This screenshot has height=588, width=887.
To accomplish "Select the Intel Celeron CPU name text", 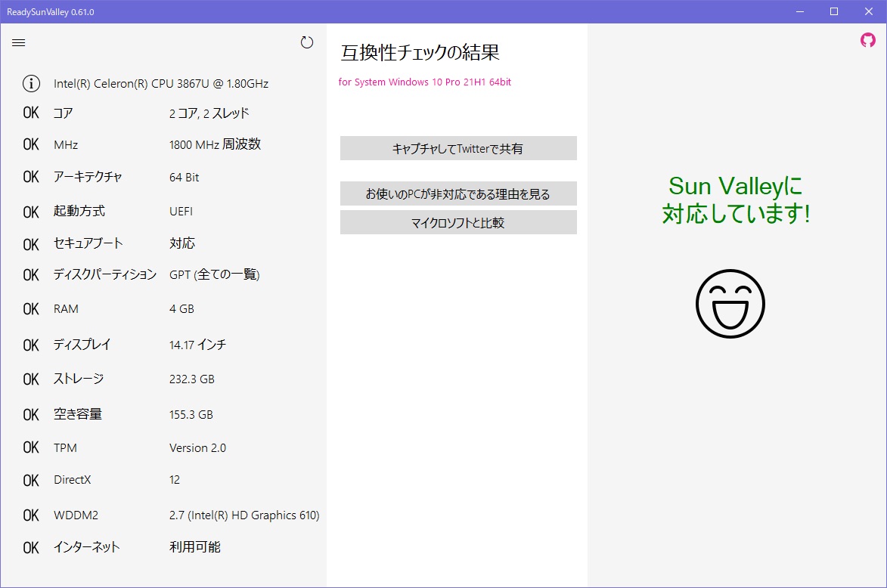I will click(x=161, y=84).
